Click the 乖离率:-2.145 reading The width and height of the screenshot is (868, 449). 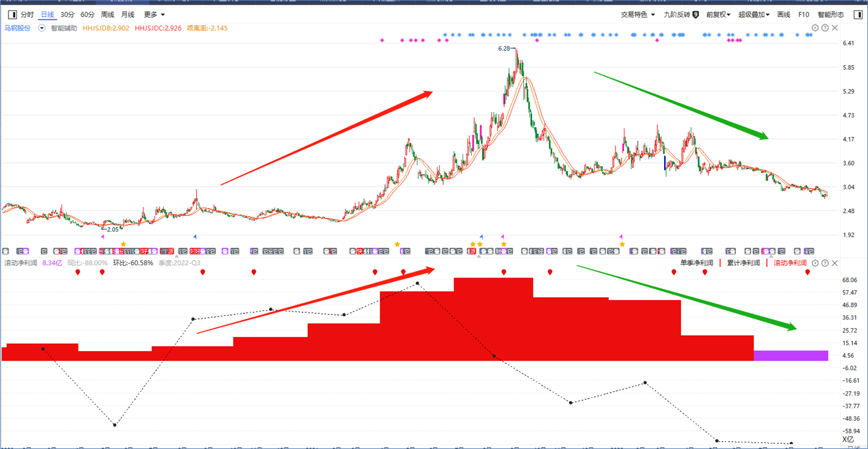(208, 28)
